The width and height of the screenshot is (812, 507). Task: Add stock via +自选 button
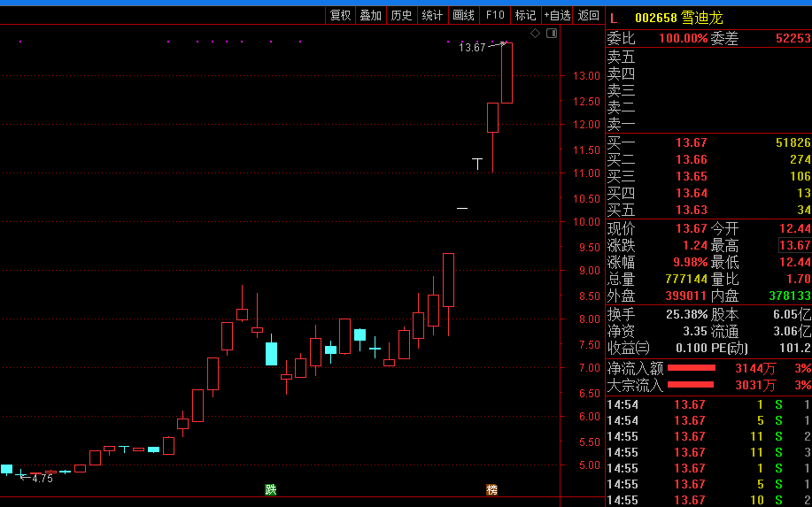click(x=557, y=15)
